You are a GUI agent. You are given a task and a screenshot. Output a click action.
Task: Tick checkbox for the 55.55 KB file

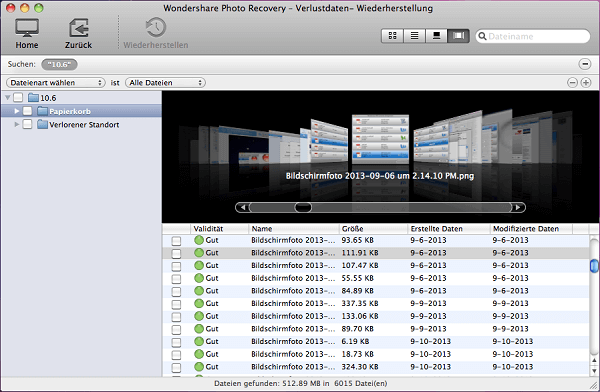pyautogui.click(x=176, y=279)
